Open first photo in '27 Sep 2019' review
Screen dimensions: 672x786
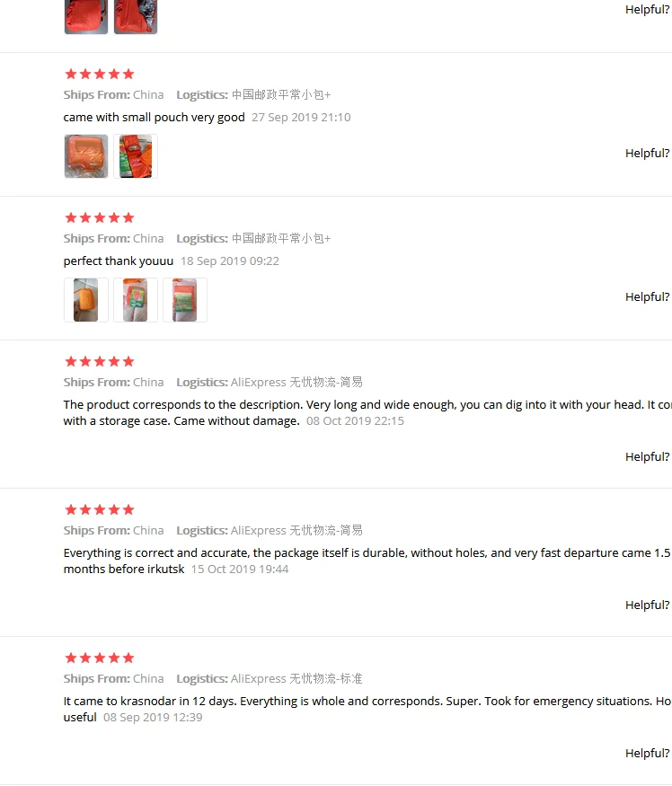point(85,156)
